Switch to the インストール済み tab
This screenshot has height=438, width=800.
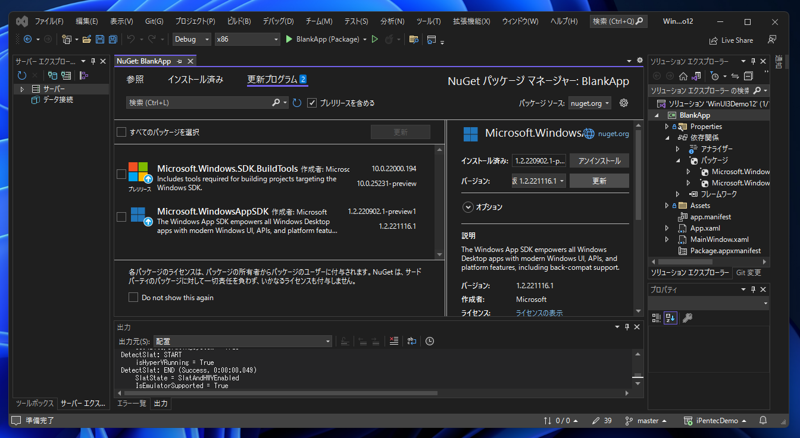click(195, 80)
